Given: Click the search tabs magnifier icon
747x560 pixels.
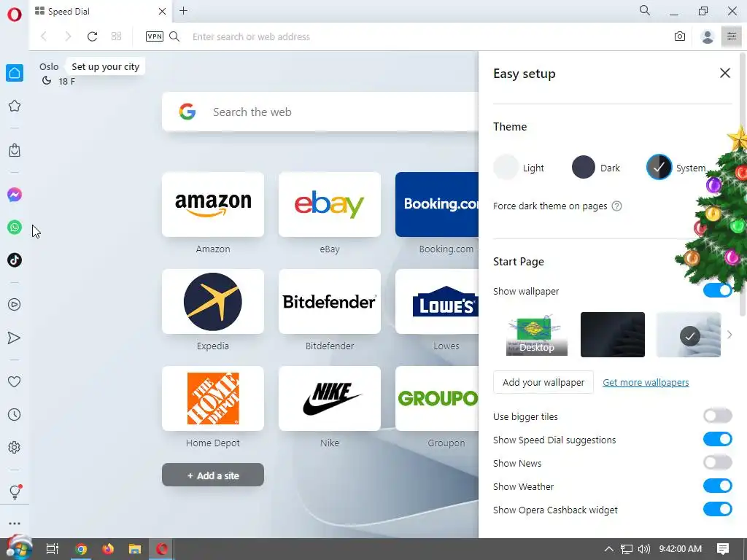Looking at the screenshot, I should [645, 10].
